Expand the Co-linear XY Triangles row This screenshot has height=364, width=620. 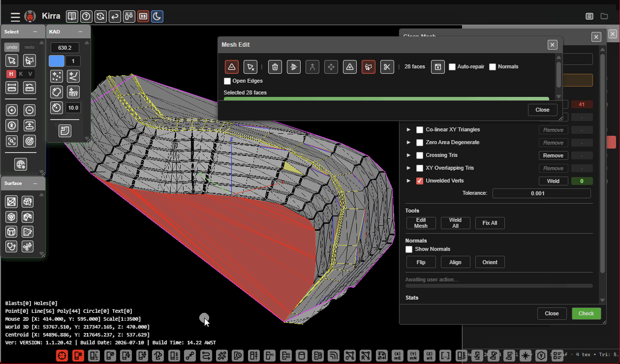tap(408, 130)
